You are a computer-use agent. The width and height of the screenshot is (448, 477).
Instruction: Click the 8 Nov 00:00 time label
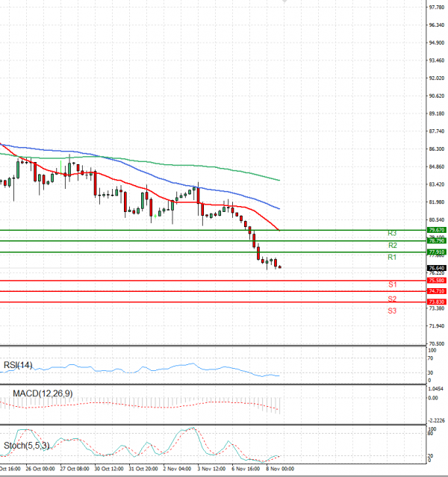(280, 469)
